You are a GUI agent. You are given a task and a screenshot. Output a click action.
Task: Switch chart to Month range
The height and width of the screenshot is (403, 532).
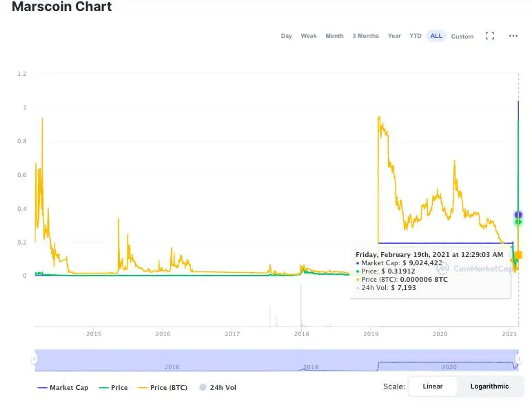334,36
